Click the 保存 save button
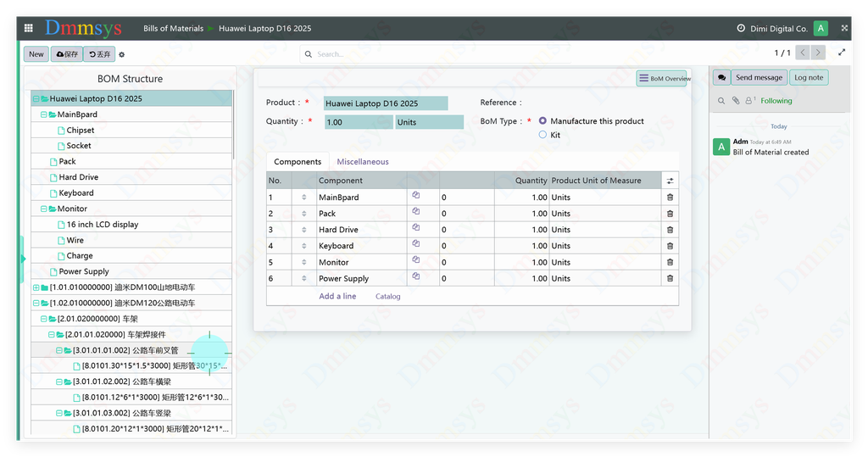 tap(67, 53)
